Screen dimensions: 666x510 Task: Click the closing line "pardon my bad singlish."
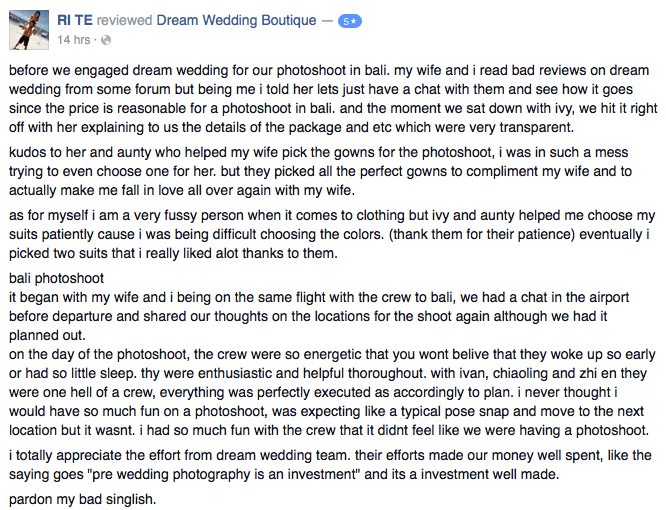[x=82, y=499]
